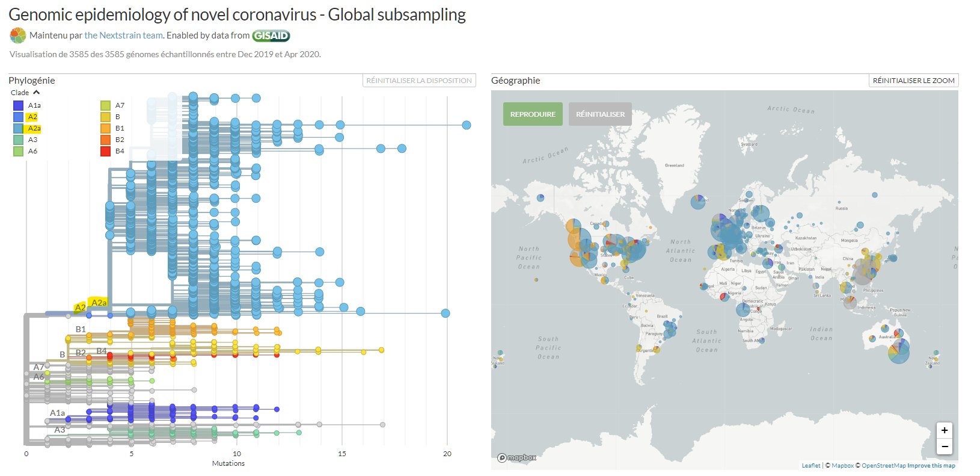Click Réinitialiser la disposition button
Viewport: 980px width, 476px height.
419,81
